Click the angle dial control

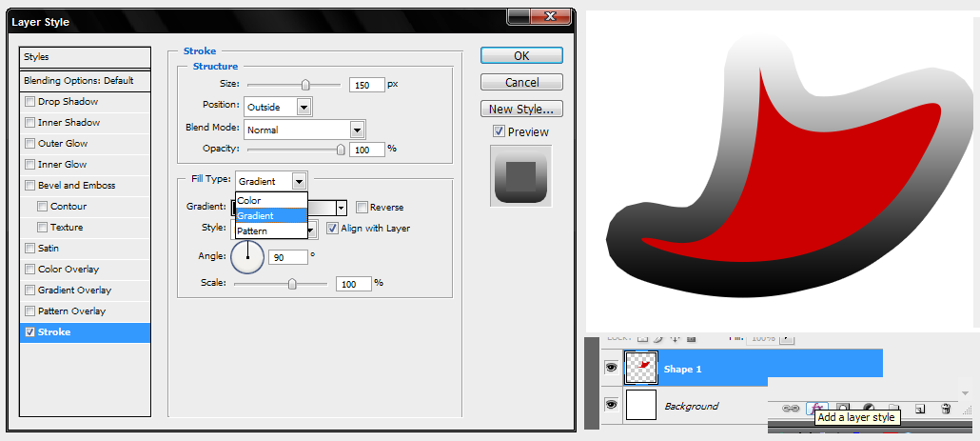coord(247,256)
